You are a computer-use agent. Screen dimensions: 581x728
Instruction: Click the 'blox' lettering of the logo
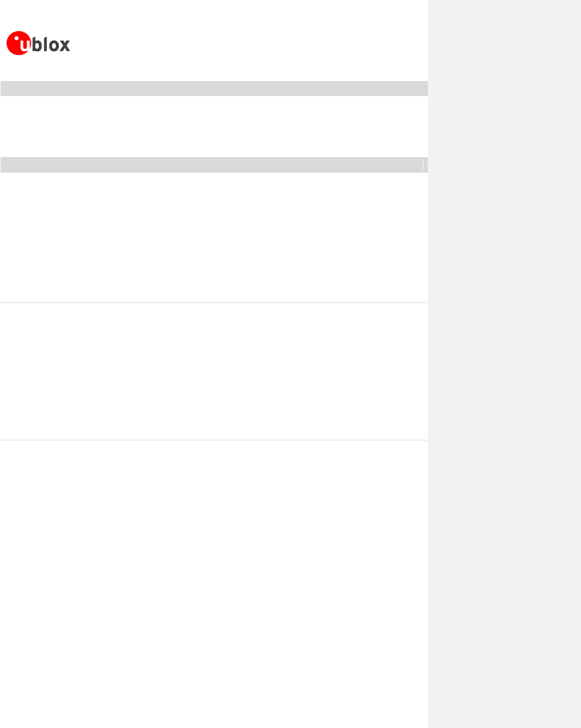point(51,44)
